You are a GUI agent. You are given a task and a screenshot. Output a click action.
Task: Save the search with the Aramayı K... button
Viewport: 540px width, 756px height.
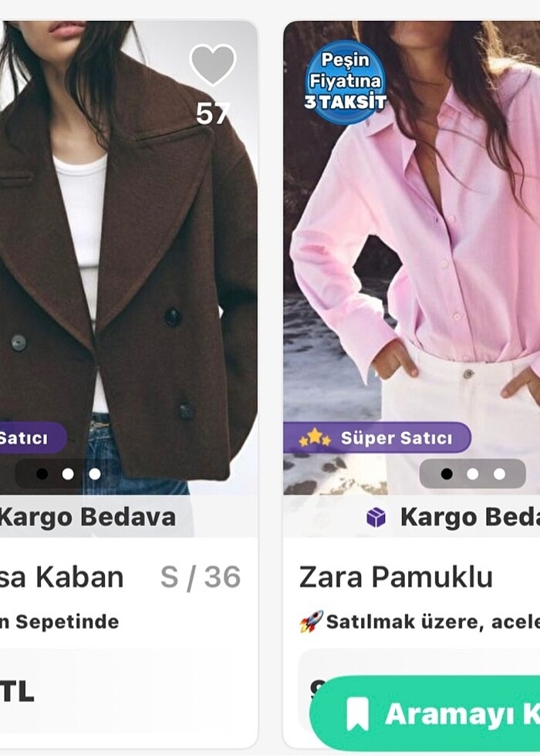[x=425, y=713]
